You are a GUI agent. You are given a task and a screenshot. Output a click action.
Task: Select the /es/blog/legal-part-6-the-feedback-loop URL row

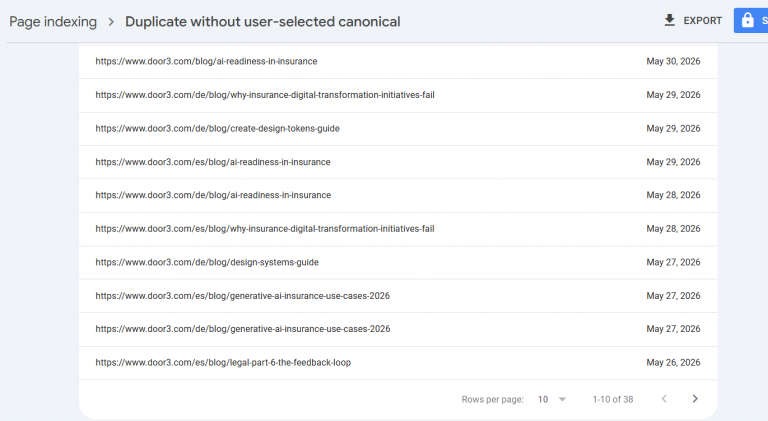(x=398, y=363)
